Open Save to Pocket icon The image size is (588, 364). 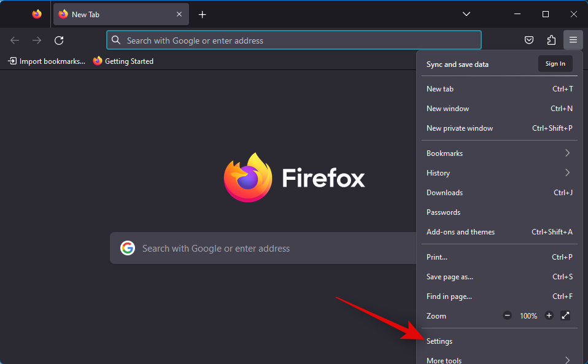tap(529, 41)
